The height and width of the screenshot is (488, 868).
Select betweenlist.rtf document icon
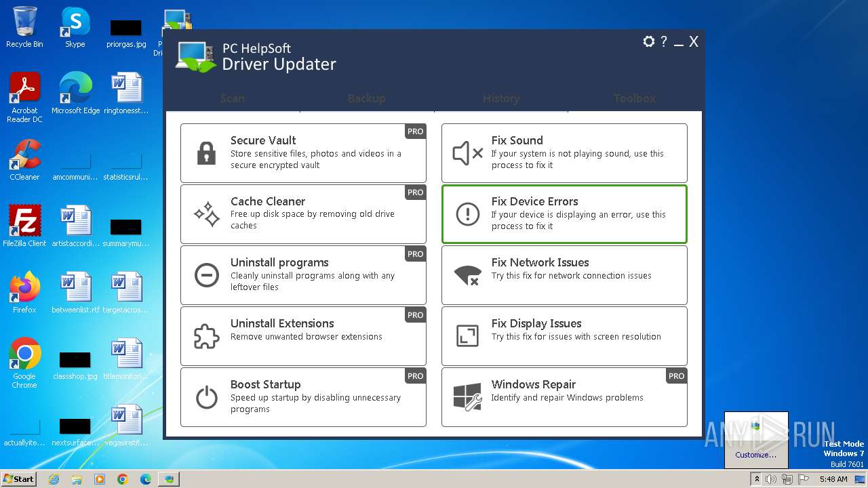pos(75,293)
